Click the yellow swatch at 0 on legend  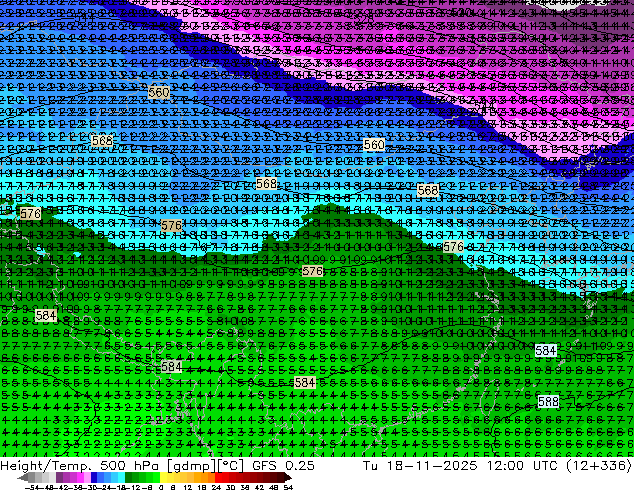coord(164,477)
